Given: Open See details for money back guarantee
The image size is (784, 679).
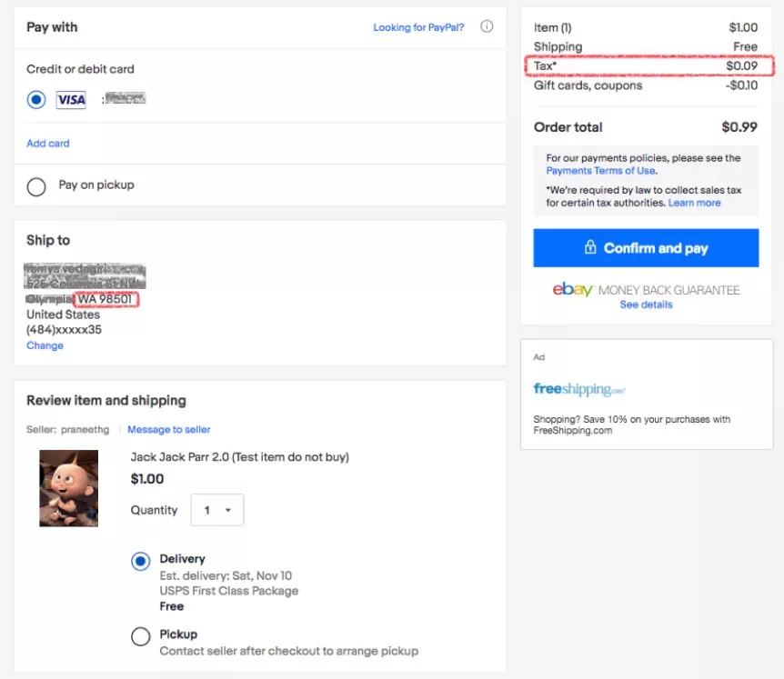Looking at the screenshot, I should pyautogui.click(x=646, y=305).
